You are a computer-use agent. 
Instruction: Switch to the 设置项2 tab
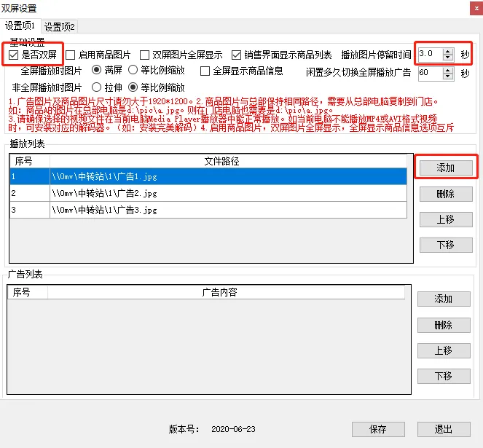[x=60, y=27]
